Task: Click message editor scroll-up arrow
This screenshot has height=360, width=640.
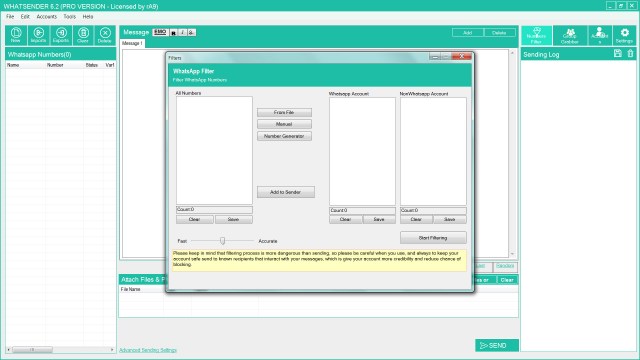Action: 513,53
